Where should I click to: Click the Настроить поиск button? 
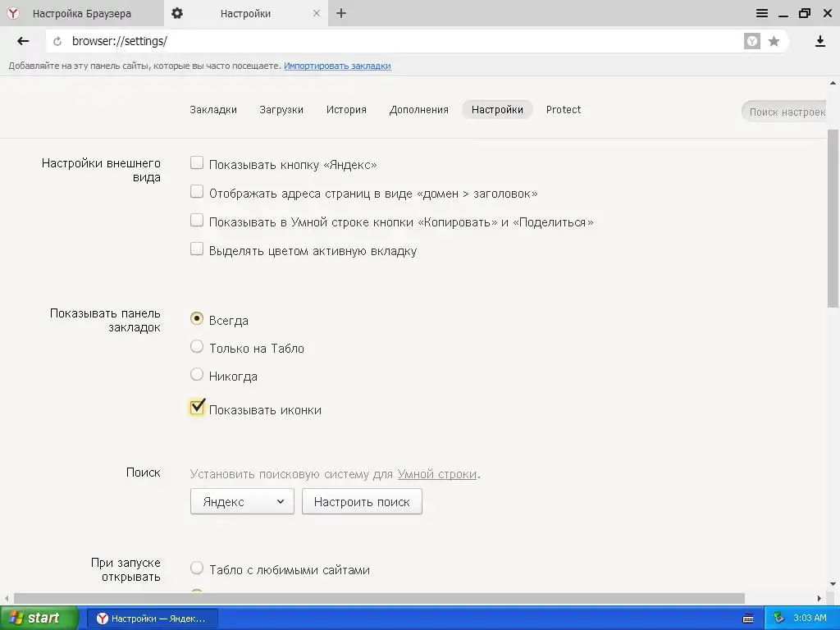point(362,501)
